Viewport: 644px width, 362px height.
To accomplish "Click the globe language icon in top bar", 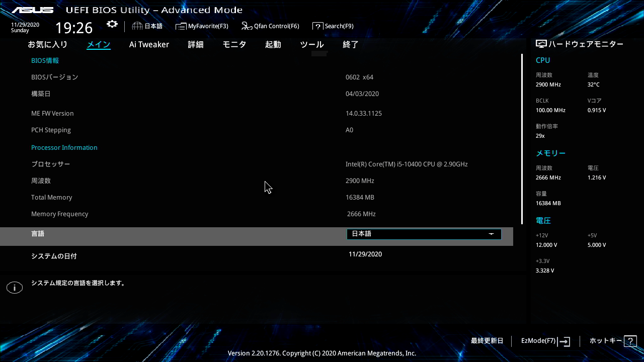I will coord(137,26).
